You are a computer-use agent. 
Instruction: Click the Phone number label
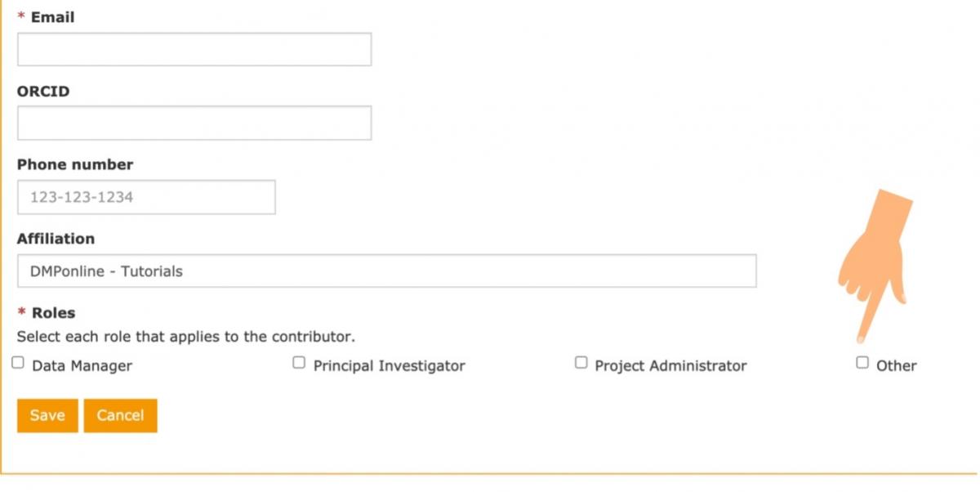pyautogui.click(x=75, y=164)
